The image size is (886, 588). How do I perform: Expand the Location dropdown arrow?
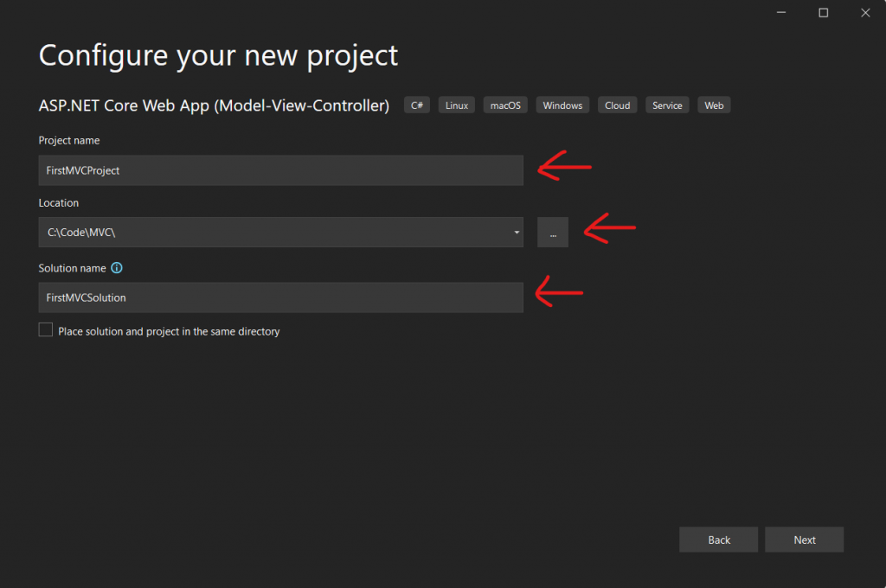(517, 233)
